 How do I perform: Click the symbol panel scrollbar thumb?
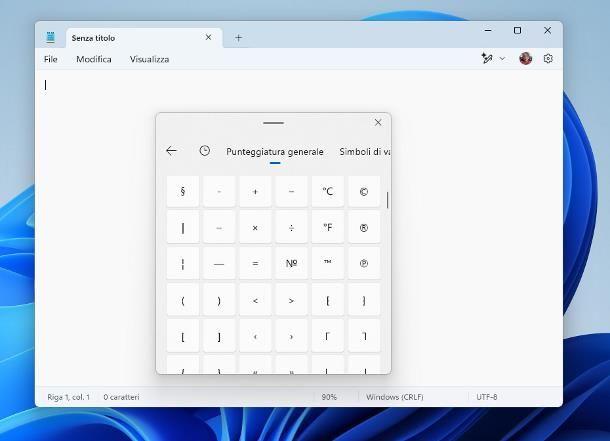[387, 200]
